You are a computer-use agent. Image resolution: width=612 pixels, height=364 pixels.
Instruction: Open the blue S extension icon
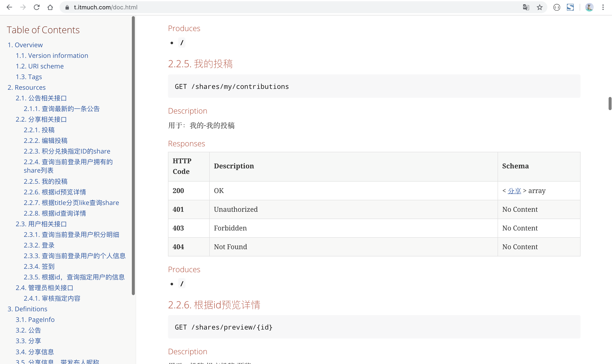click(570, 7)
